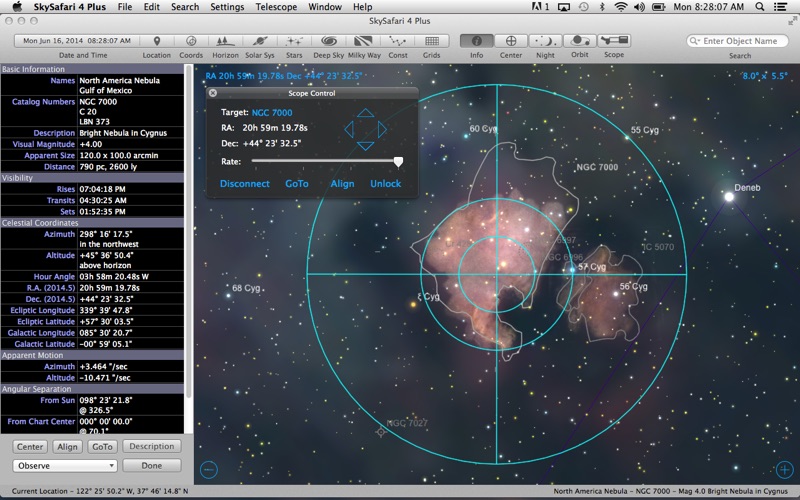The height and width of the screenshot is (500, 800).
Task: Toggle Grids display in toolbar
Action: point(432,41)
